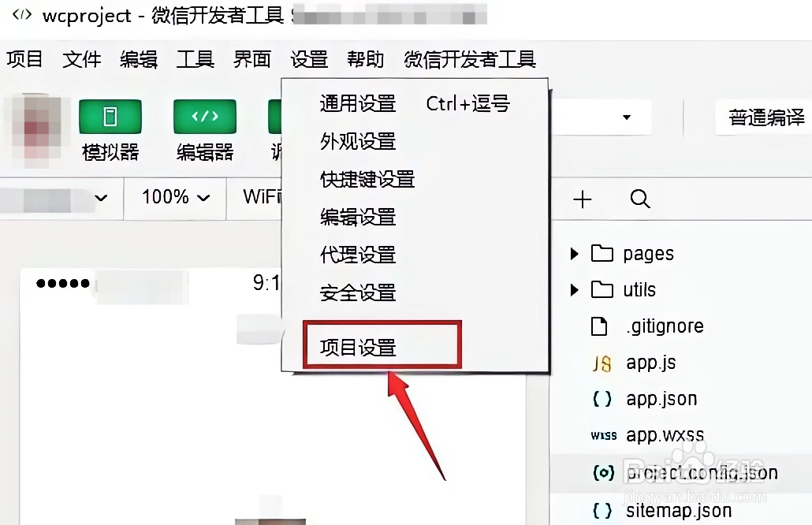
Task: Open the WiFi network dropdown
Action: [262, 197]
